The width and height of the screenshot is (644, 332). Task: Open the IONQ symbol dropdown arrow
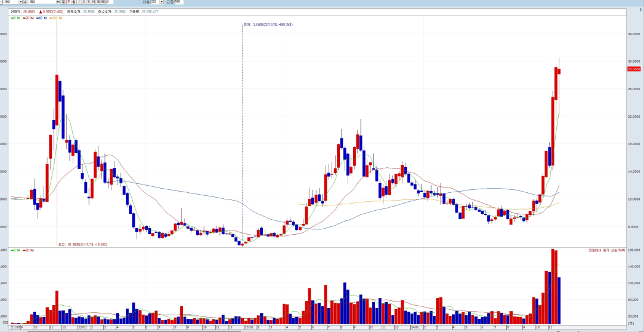click(20, 2)
